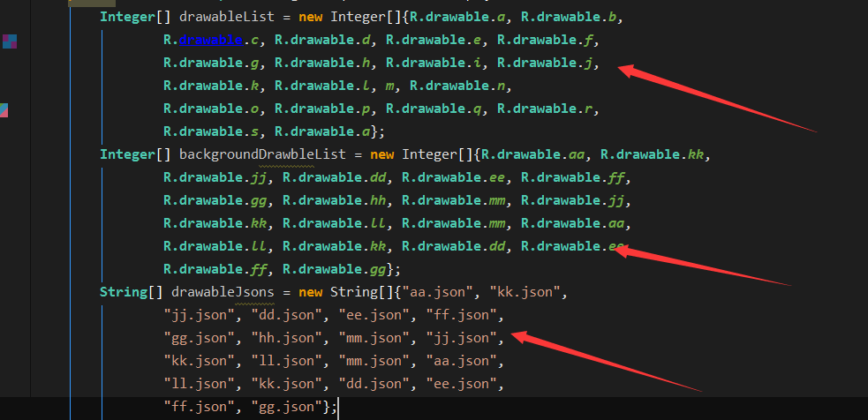868x420 pixels.
Task: Select the R.drawable.j entry
Action: 545,64
